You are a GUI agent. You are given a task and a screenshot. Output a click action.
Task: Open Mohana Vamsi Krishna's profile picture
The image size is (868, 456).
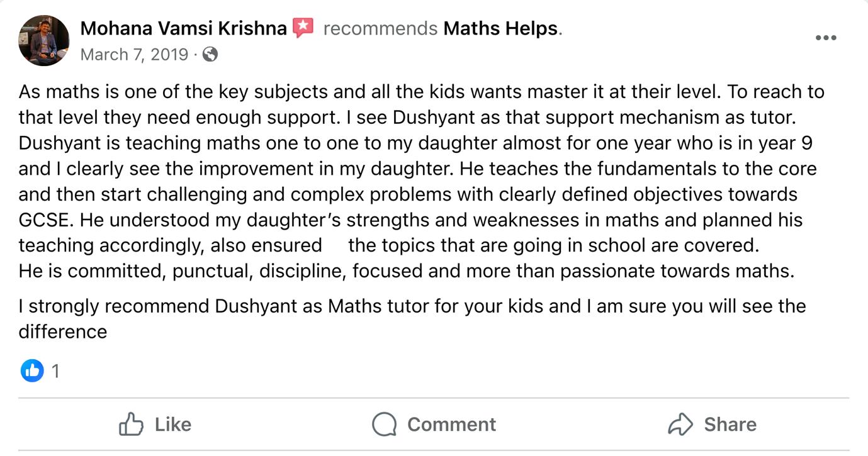tap(43, 40)
